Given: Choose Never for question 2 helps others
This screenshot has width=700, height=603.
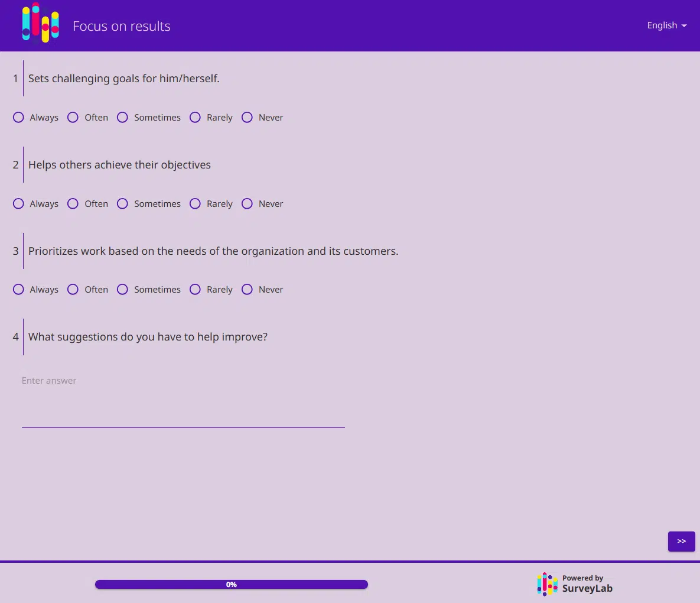Looking at the screenshot, I should (x=247, y=204).
